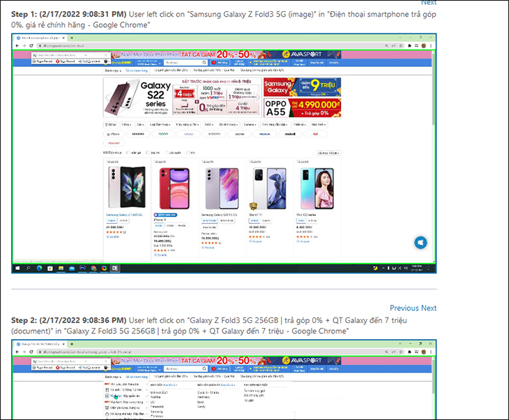Image resolution: width=509 pixels, height=420 pixels.
Task: Click next arrow on Galaxy S22 carousel
Action: pyautogui.click(x=258, y=98)
